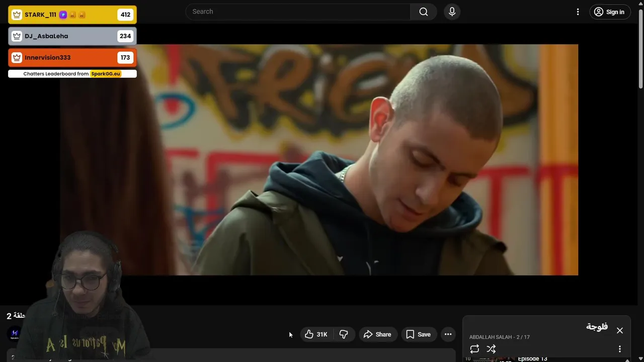
Task: Click STARK_111 leaderboard entry
Action: click(72, 15)
